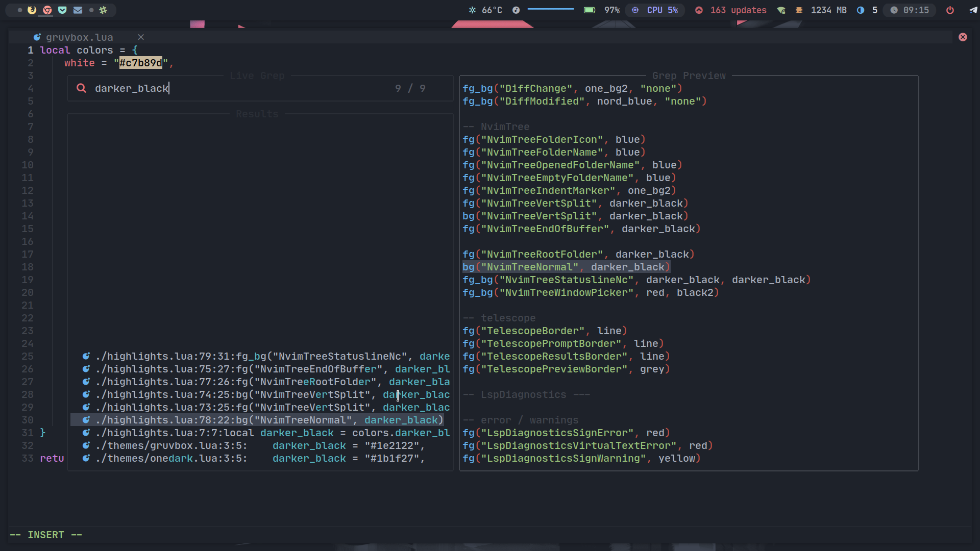Click the brightness half-circle icon
Screen dimensions: 980x551
(861, 10)
